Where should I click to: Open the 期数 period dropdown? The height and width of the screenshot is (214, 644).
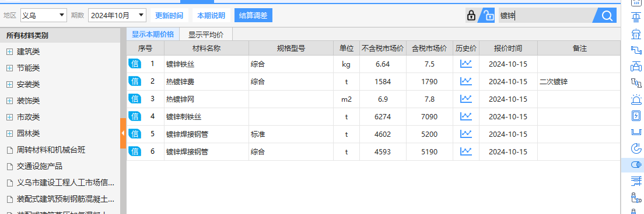[x=117, y=16]
